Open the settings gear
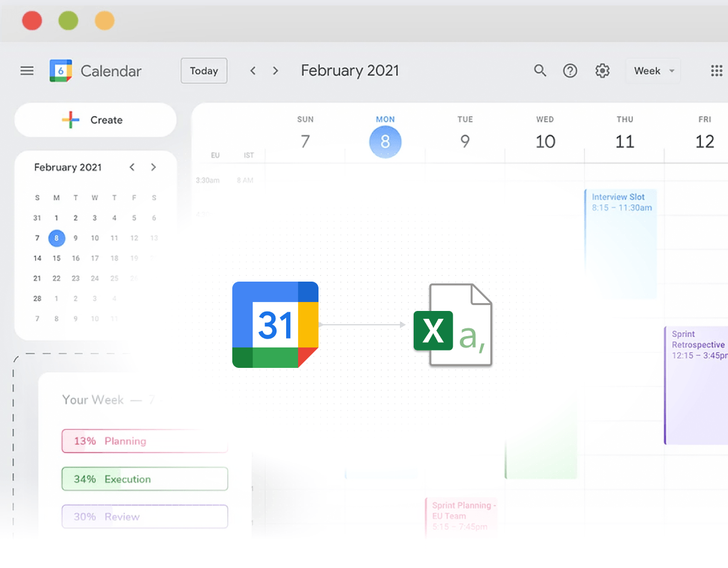 click(x=602, y=71)
